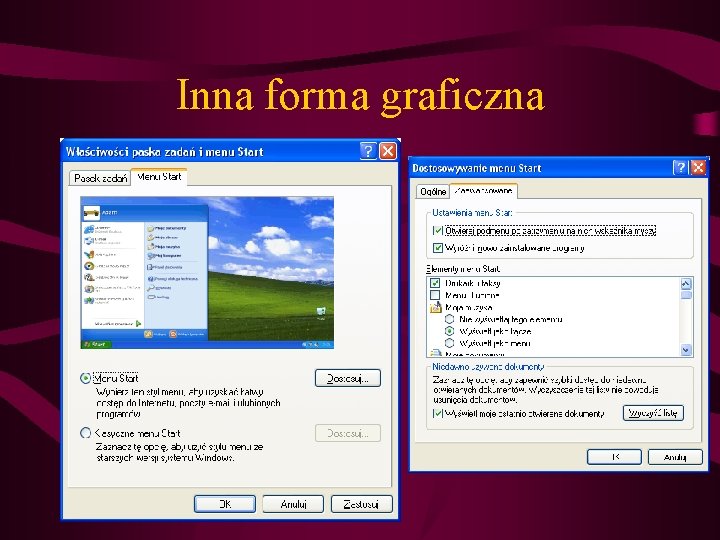Select the Menu Start tab
Image resolution: width=720 pixels, height=540 pixels.
pos(159,177)
